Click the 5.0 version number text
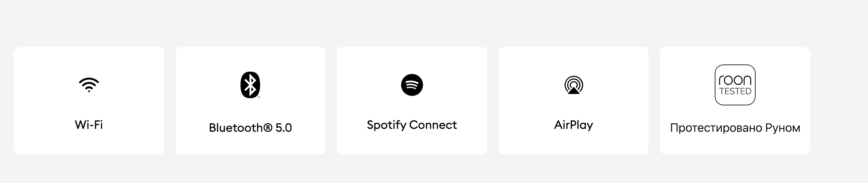This screenshot has height=183, width=868. click(x=284, y=128)
